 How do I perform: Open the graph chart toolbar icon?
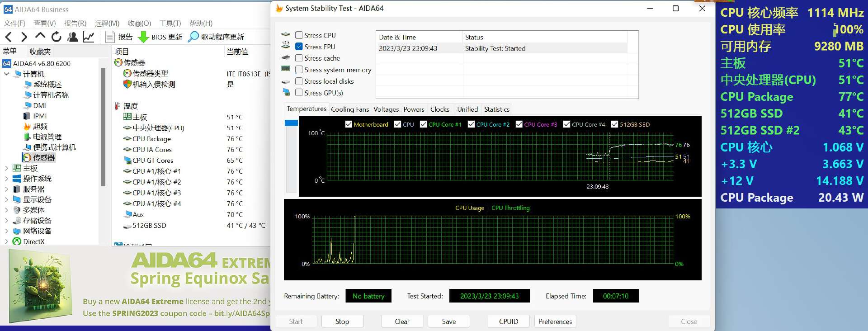tap(89, 37)
